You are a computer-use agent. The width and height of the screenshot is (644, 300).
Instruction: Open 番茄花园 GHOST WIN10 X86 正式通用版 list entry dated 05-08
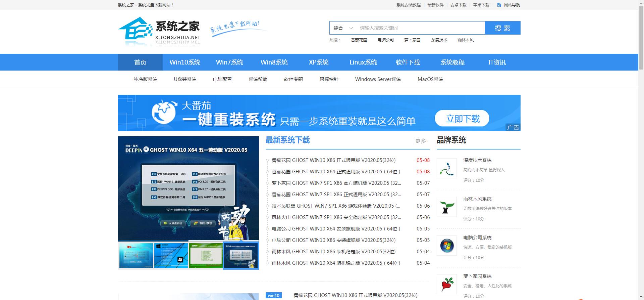(334, 160)
